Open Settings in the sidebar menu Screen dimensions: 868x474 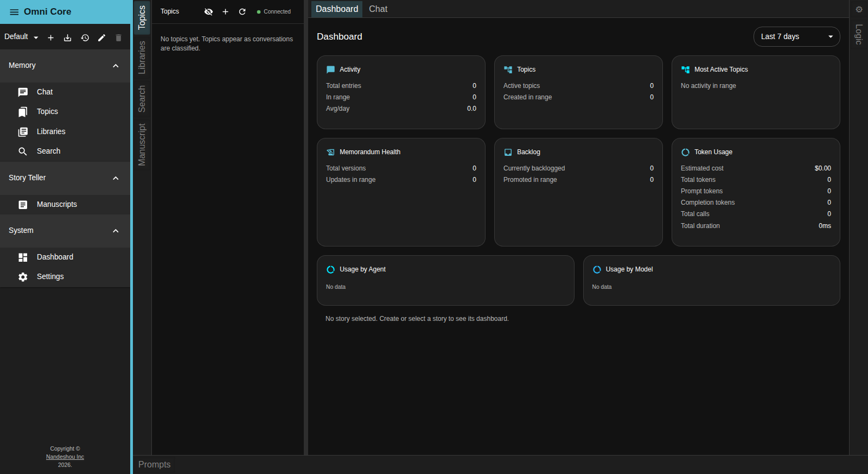pyautogui.click(x=65, y=277)
